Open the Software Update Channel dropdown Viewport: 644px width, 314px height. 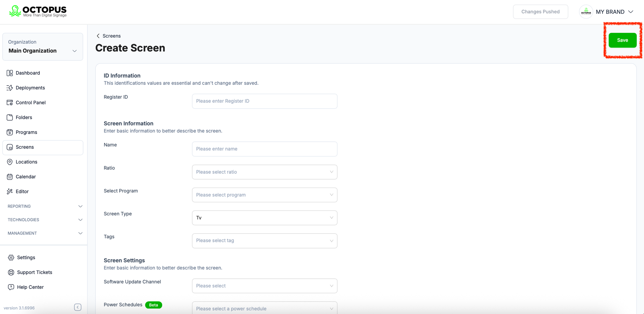[265, 286]
